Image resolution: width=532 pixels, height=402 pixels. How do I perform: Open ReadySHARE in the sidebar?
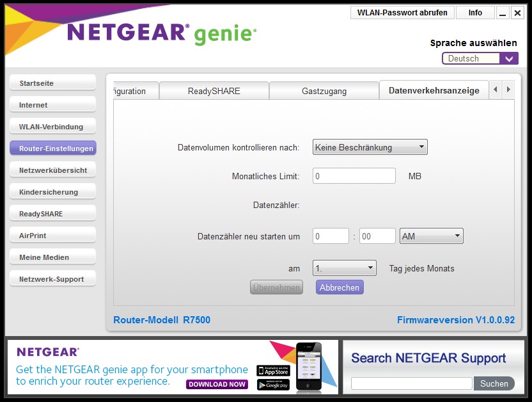(x=53, y=214)
